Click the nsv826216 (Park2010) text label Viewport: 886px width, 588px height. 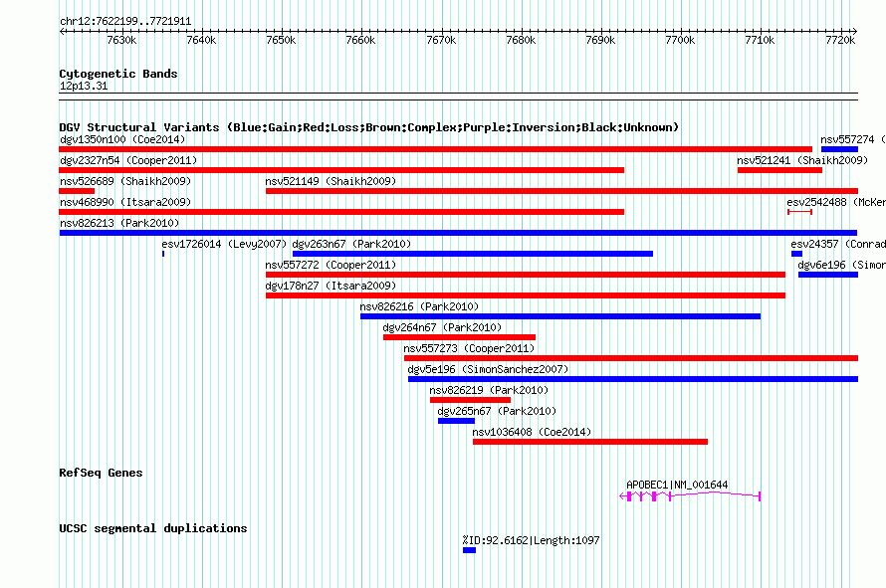419,306
